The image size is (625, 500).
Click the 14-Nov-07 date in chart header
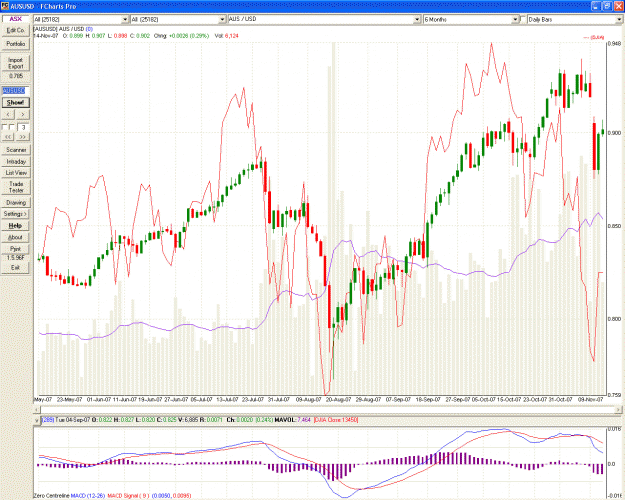pos(46,36)
